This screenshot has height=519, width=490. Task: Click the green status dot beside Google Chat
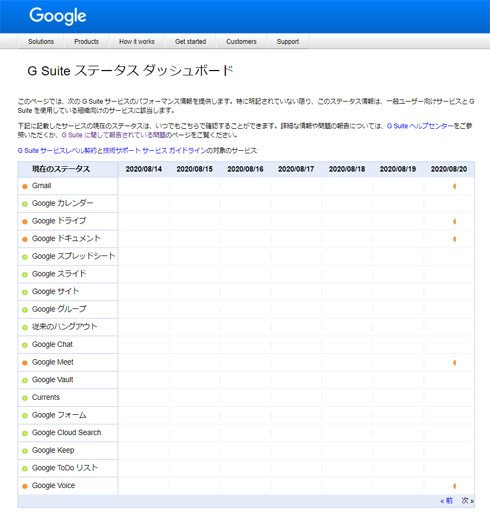coord(25,345)
